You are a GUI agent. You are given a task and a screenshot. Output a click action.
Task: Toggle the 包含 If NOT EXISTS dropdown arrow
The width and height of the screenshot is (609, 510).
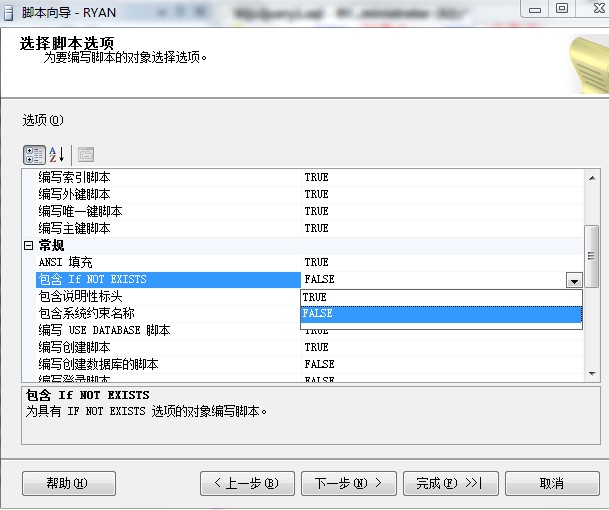[574, 281]
